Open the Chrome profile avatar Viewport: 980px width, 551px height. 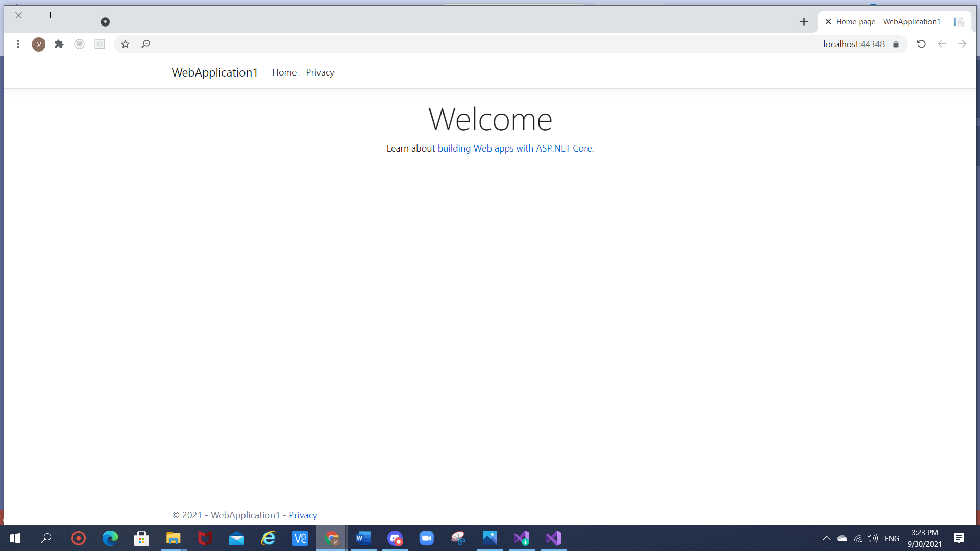tap(38, 44)
